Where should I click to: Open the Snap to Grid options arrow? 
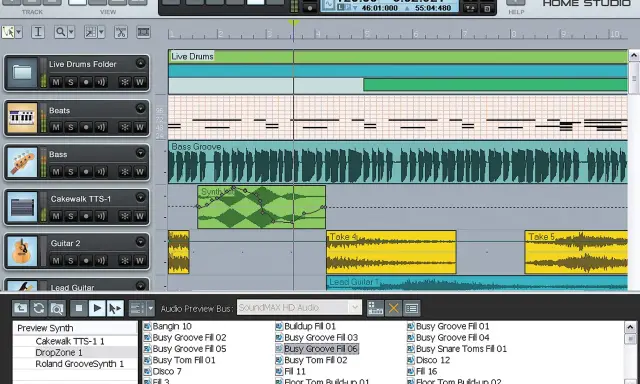pyautogui.click(x=102, y=32)
